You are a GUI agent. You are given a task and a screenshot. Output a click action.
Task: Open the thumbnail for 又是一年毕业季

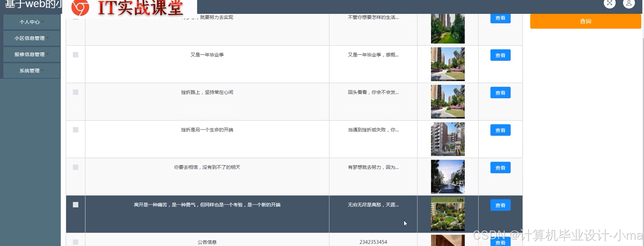click(x=448, y=64)
